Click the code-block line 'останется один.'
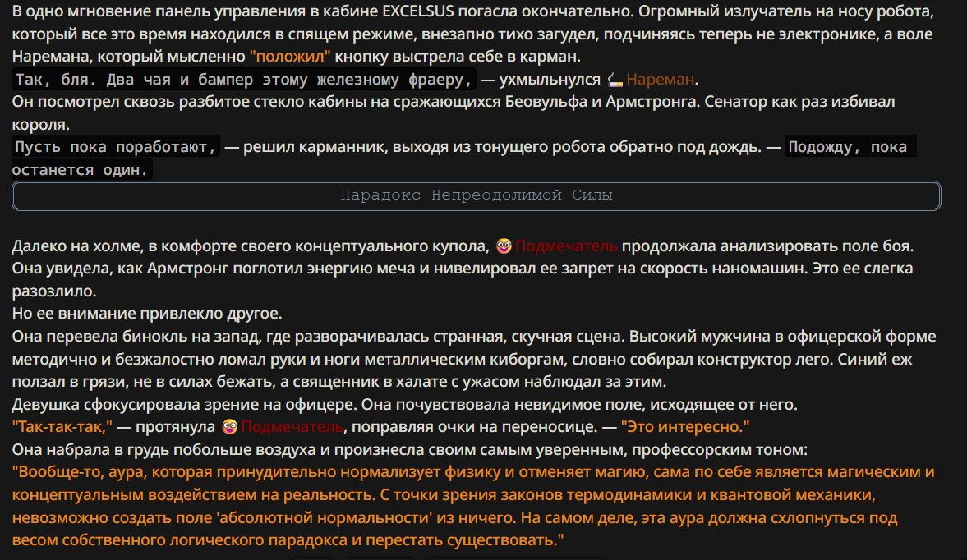 click(81, 169)
